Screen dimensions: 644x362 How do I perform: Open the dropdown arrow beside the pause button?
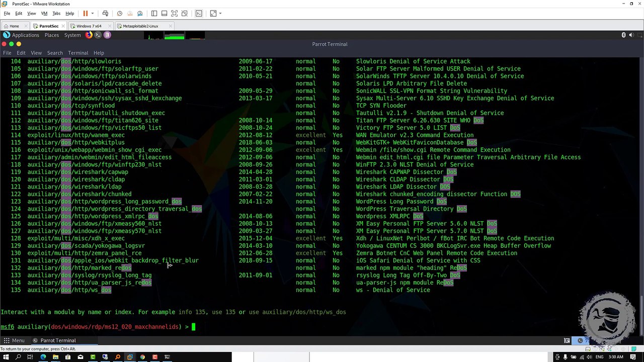tap(93, 14)
